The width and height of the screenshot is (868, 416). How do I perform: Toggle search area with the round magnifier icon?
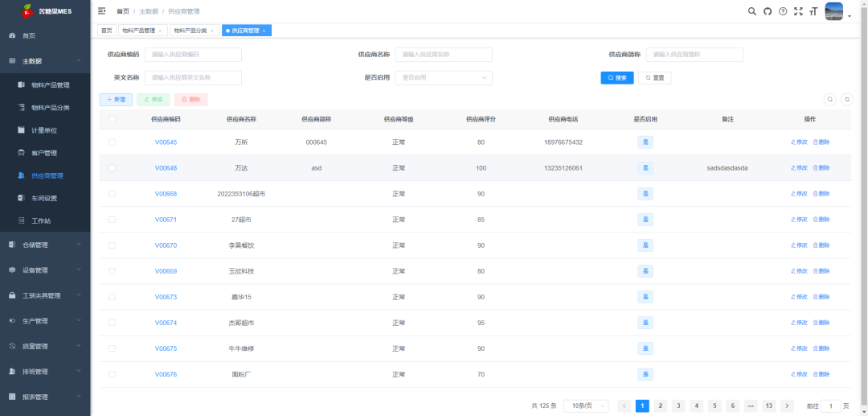(x=830, y=100)
